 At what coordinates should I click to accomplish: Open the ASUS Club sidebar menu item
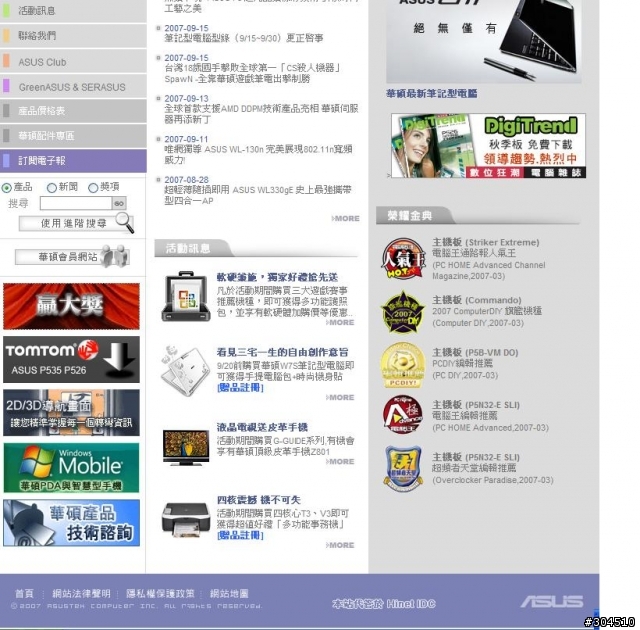tap(73, 62)
